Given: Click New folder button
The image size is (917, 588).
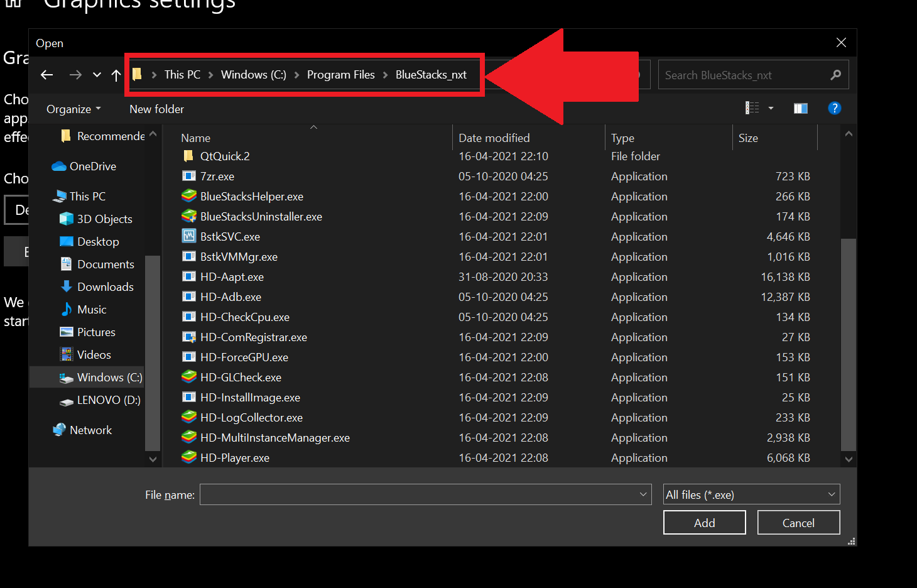Looking at the screenshot, I should coord(156,109).
